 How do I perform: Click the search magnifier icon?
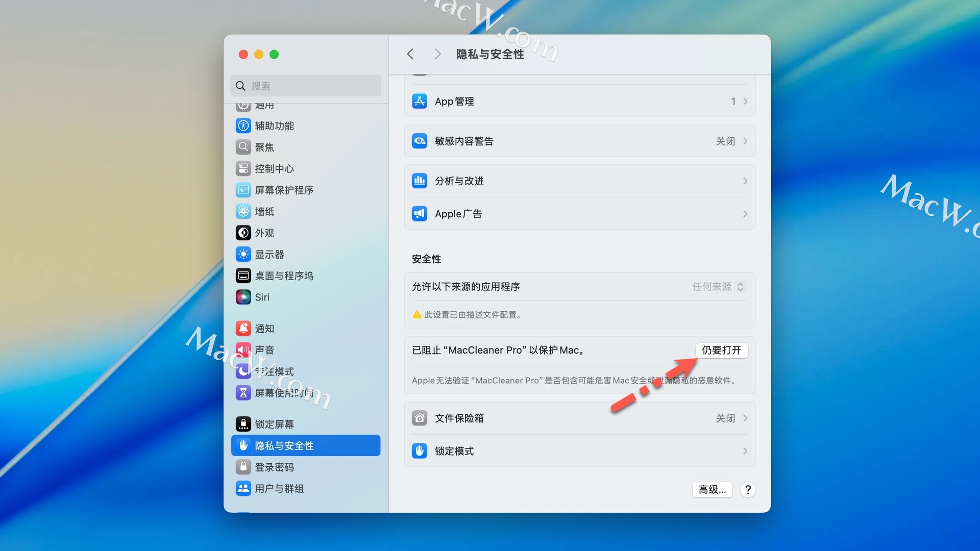click(240, 86)
